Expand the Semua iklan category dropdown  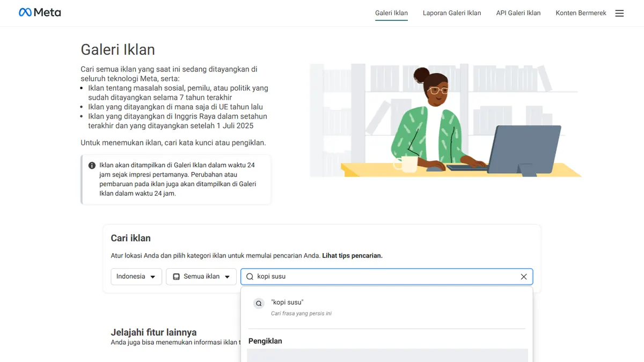coord(201,277)
